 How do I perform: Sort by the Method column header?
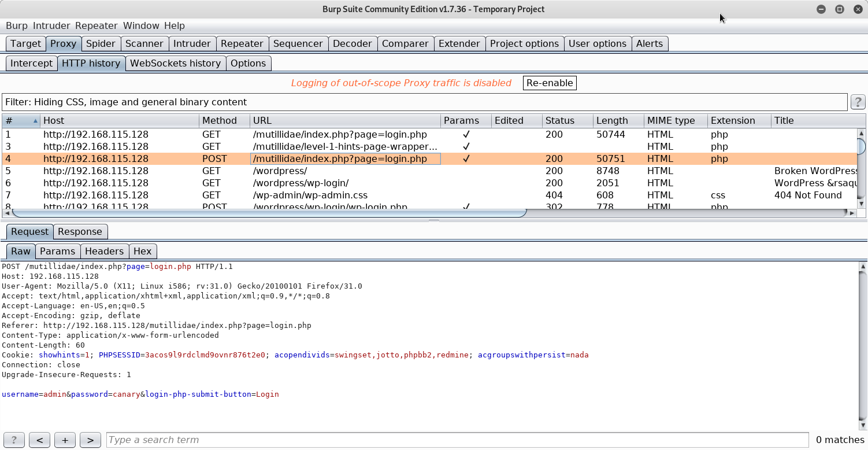pos(225,121)
